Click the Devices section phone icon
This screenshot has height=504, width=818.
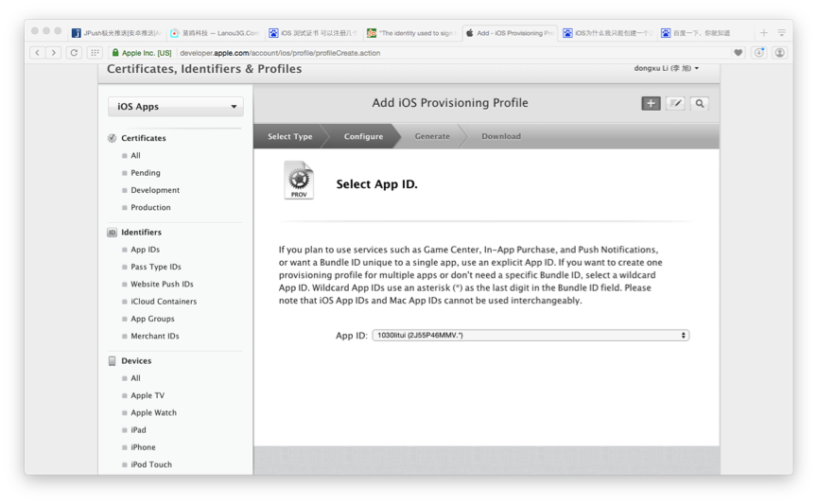(112, 361)
